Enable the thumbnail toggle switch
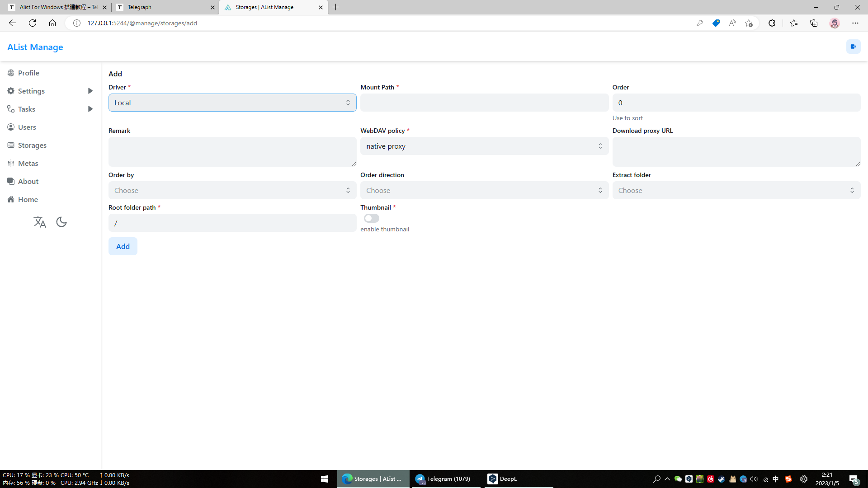868x488 pixels. coord(371,218)
